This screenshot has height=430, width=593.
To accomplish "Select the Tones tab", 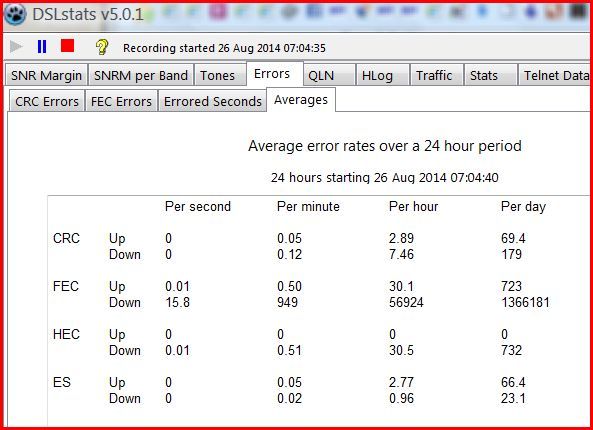I will click(217, 75).
